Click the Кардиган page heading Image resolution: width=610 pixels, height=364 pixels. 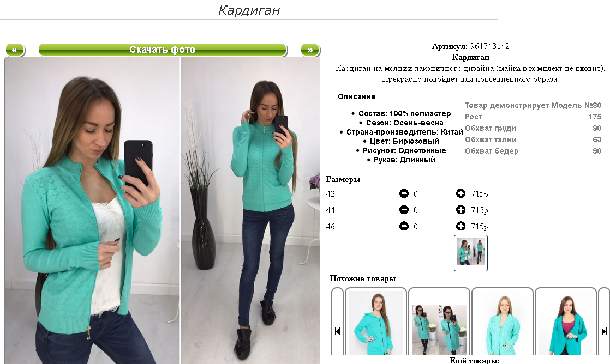pos(249,10)
